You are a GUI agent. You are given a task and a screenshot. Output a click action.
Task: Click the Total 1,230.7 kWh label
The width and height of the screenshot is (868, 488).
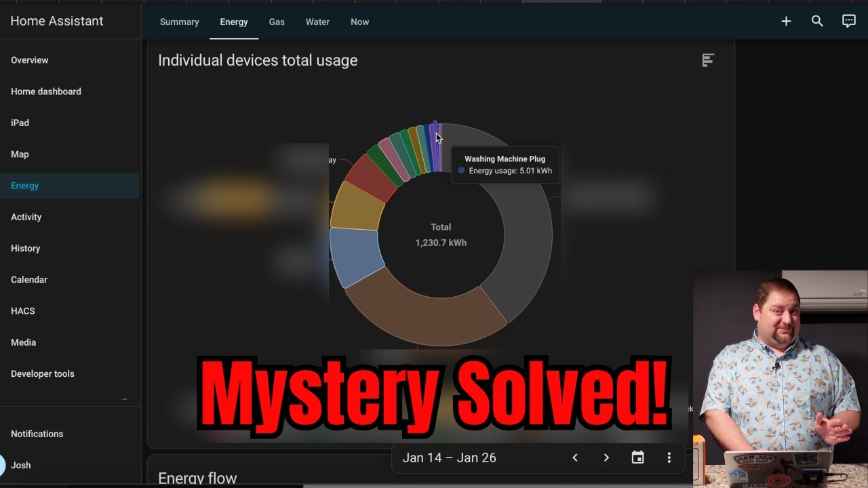point(441,235)
